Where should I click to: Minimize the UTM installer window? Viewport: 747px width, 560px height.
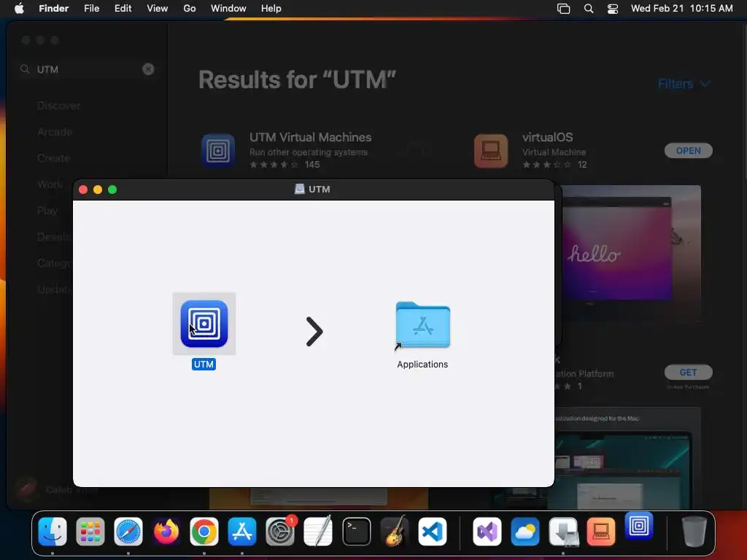[x=98, y=190]
